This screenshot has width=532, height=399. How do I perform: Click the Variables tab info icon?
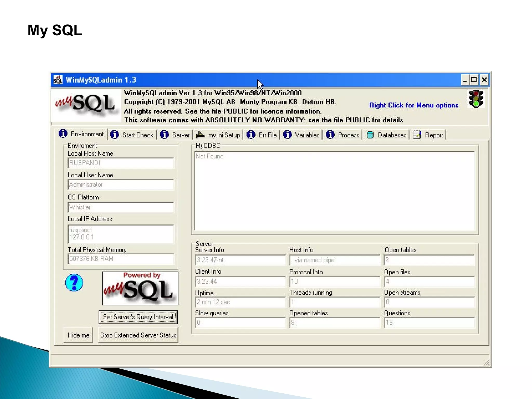point(287,135)
